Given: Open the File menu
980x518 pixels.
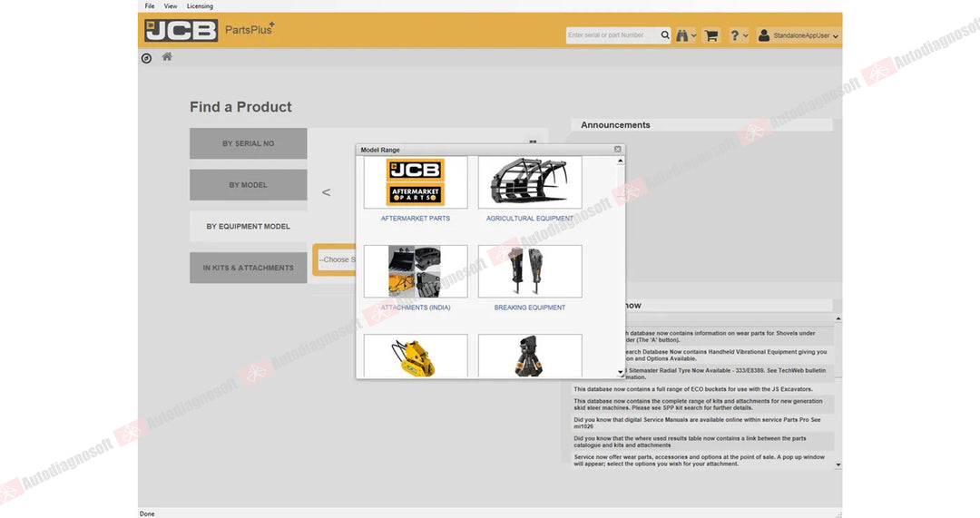Looking at the screenshot, I should [150, 6].
